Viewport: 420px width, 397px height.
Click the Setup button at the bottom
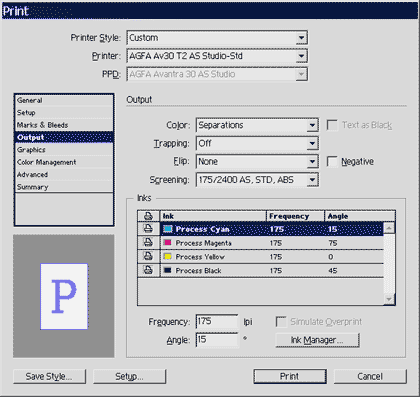(129, 377)
